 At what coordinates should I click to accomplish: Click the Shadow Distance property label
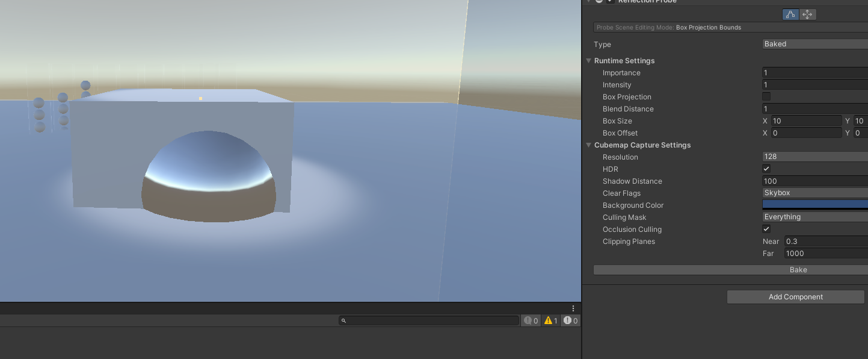(632, 181)
